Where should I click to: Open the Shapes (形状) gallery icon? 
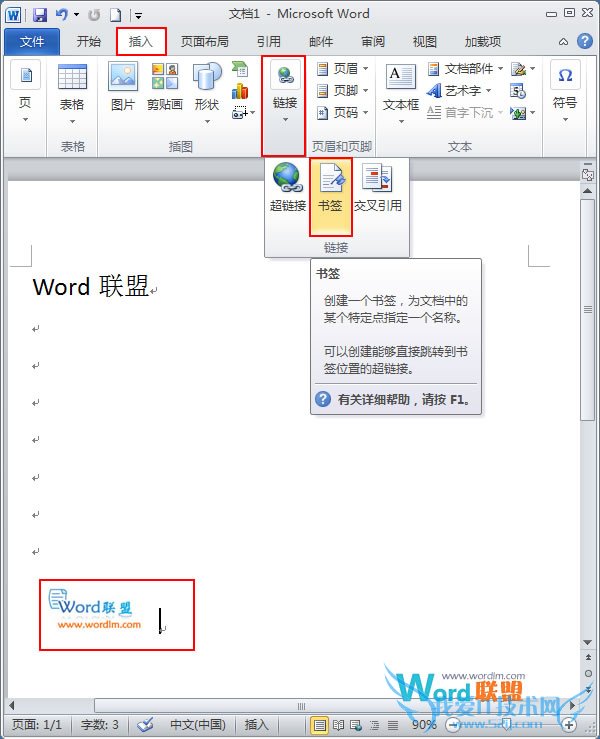tap(207, 76)
